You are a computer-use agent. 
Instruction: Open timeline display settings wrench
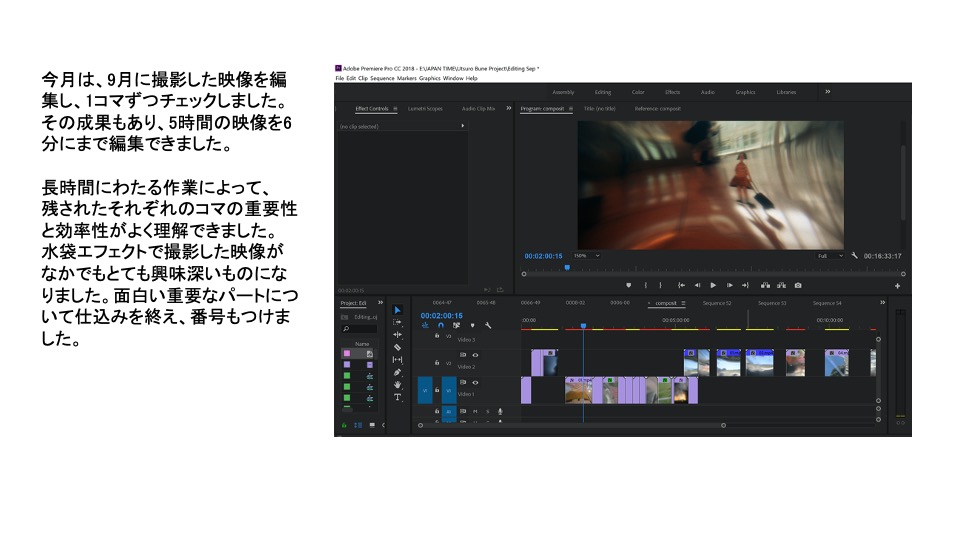[x=488, y=326]
